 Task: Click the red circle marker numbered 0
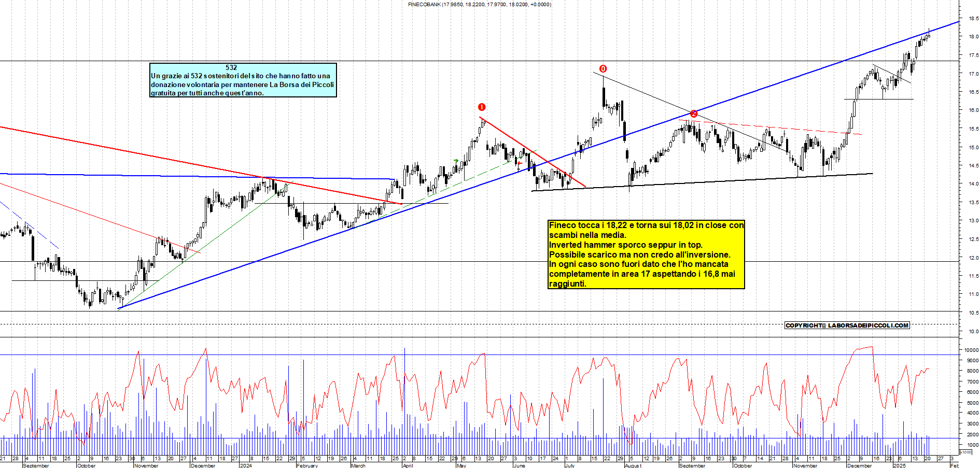pyautogui.click(x=603, y=69)
